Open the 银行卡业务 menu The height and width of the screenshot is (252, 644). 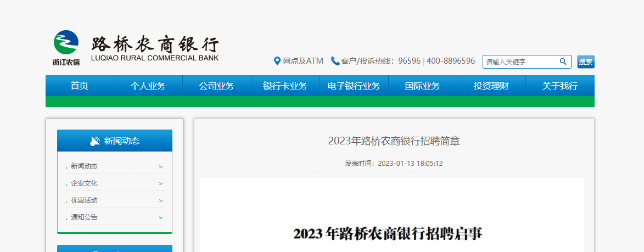tap(285, 86)
